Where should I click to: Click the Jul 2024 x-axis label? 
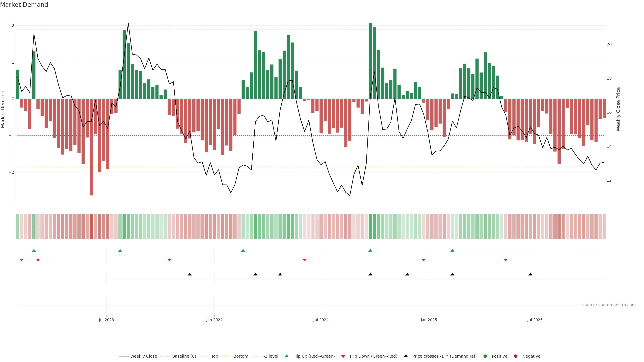(321, 320)
